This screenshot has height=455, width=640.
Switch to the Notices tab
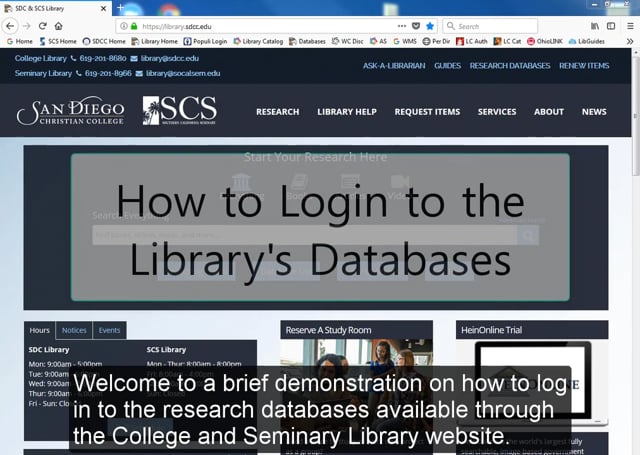coord(74,331)
